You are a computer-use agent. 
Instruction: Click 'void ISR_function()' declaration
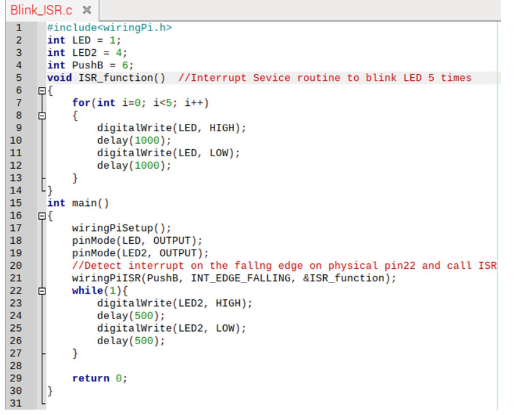click(x=106, y=78)
